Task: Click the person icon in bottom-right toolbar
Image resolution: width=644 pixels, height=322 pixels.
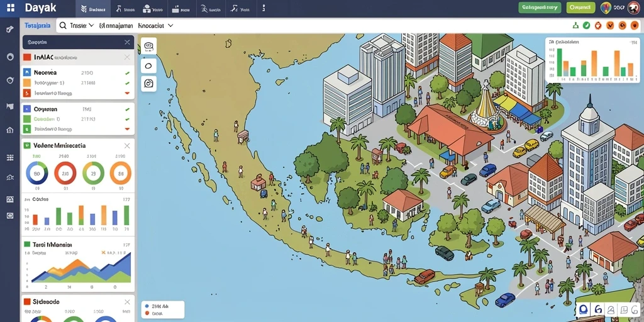Action: (x=611, y=310)
